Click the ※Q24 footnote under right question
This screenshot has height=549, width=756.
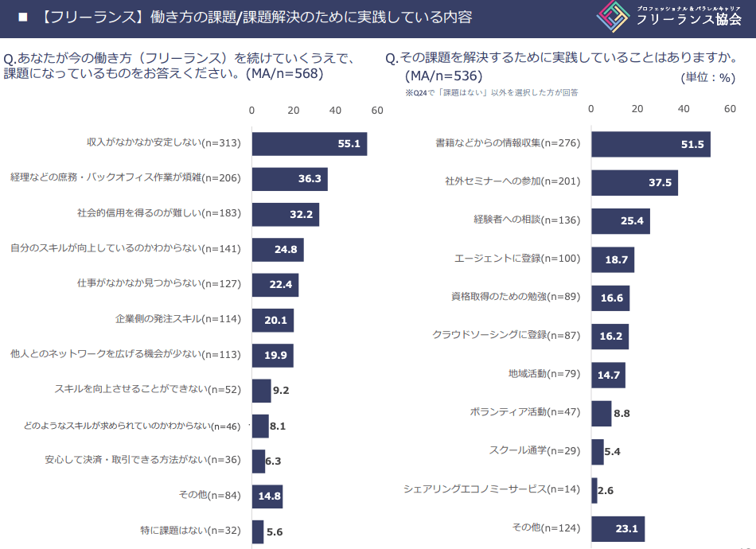tap(491, 93)
